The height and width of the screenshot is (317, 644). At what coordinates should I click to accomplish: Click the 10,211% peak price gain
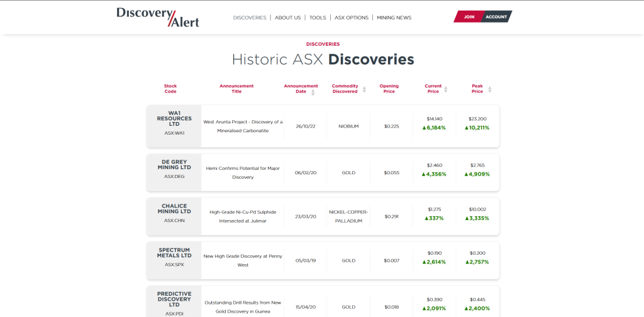coord(477,128)
